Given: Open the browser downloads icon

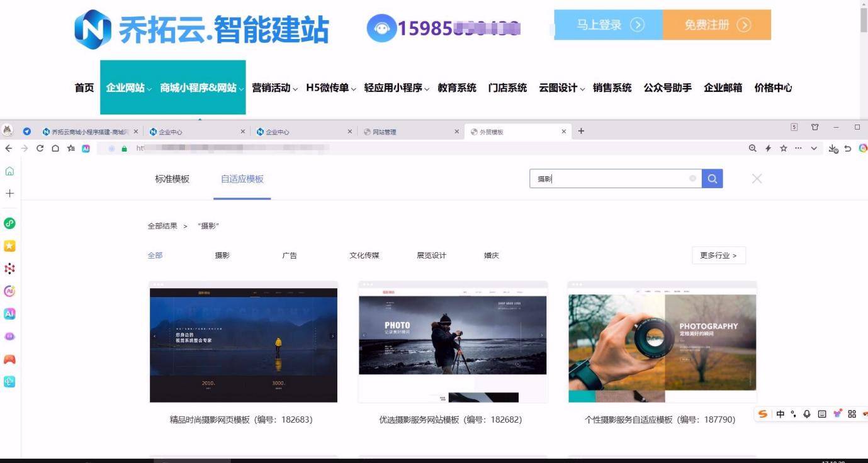Looking at the screenshot, I should coord(833,148).
